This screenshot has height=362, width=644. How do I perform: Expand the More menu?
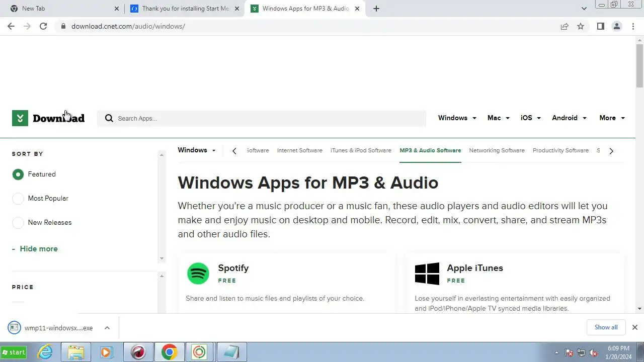[x=612, y=118]
